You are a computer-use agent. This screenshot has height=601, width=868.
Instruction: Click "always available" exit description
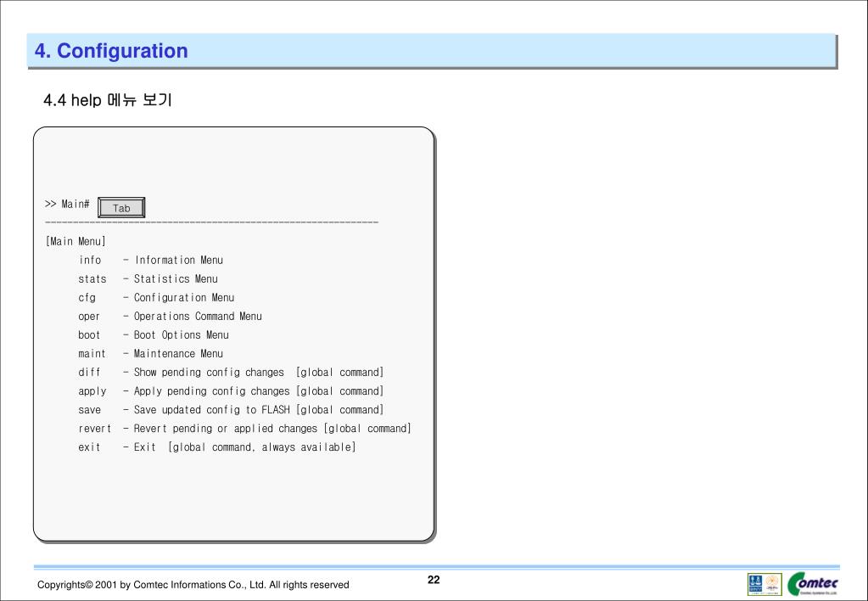[x=306, y=447]
